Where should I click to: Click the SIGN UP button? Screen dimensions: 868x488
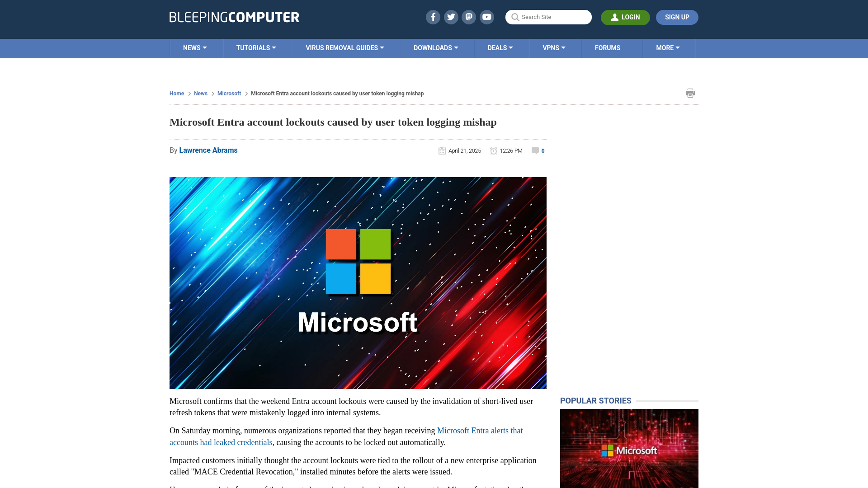coord(677,17)
